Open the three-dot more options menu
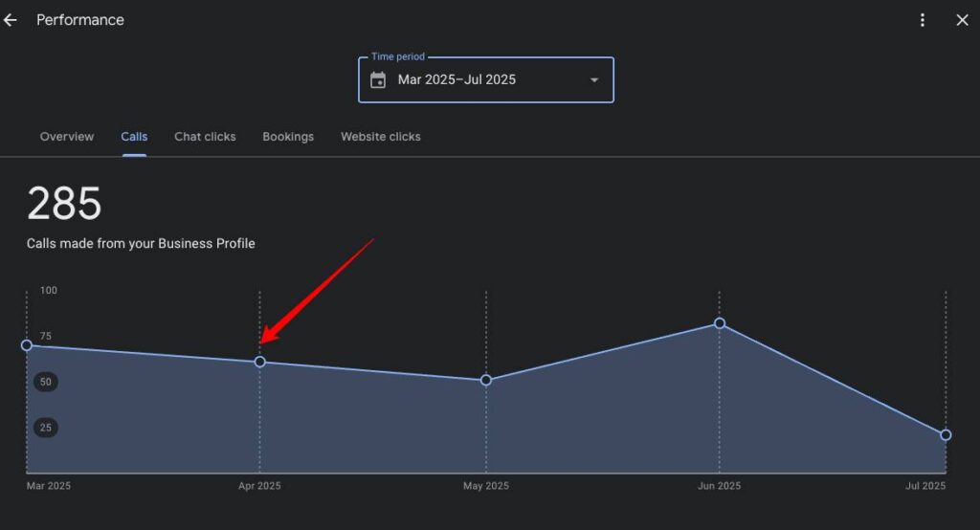This screenshot has width=980, height=530. (x=923, y=20)
